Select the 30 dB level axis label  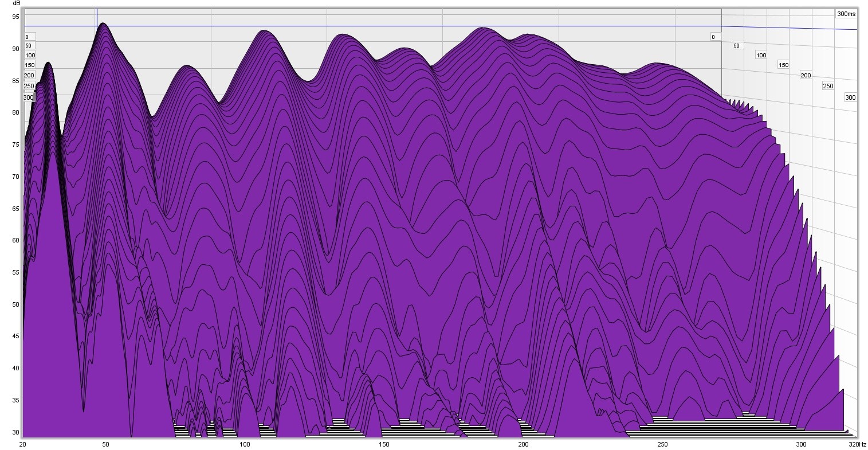pyautogui.click(x=15, y=432)
